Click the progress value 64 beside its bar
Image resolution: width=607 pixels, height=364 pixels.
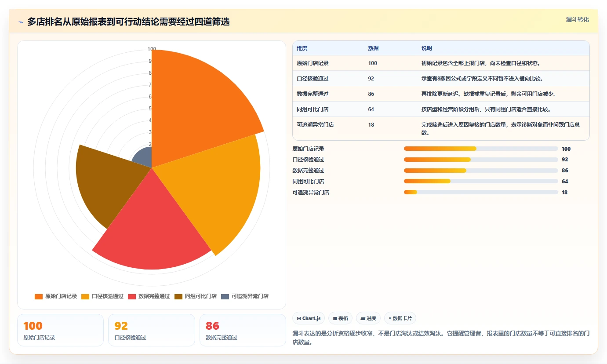[x=565, y=181]
